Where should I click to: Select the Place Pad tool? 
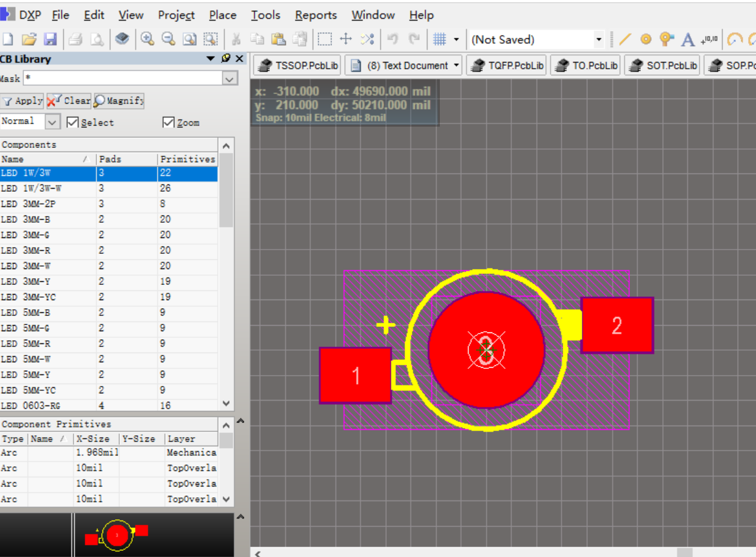(x=646, y=40)
